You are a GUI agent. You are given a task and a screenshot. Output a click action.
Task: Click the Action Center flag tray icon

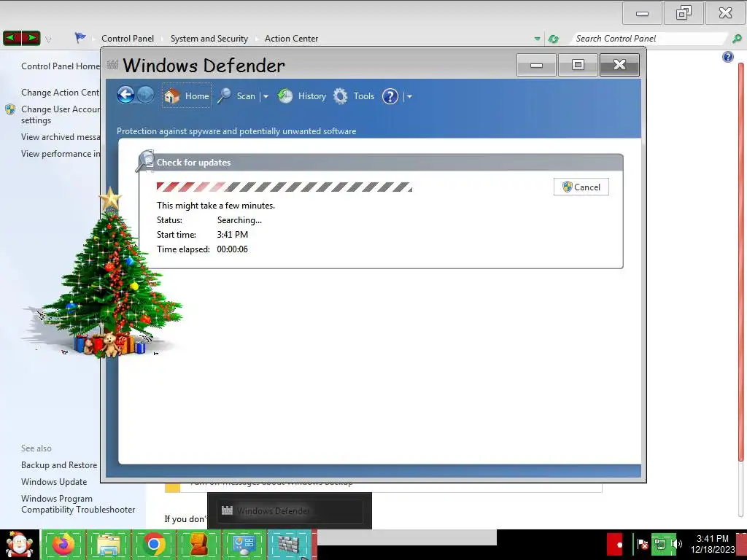coord(642,544)
